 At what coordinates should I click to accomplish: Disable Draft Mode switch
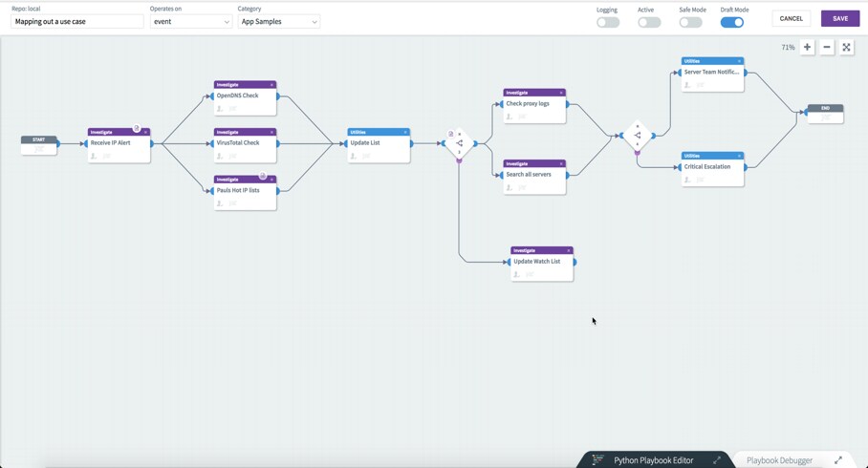[x=732, y=23]
